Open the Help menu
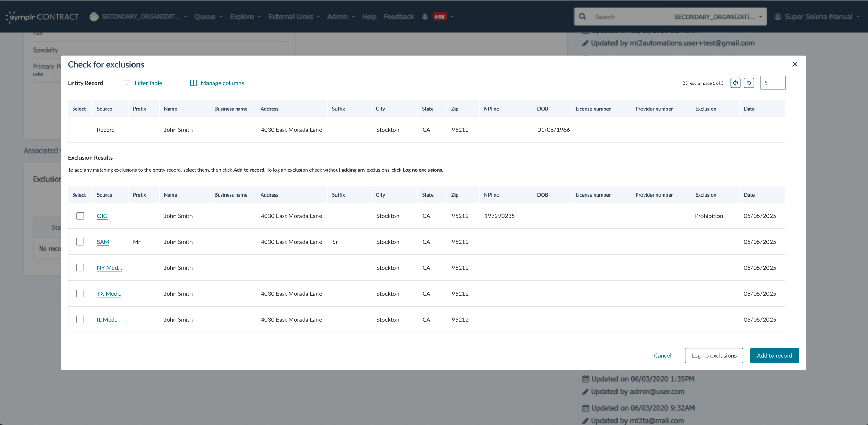This screenshot has height=425, width=868. 369,16
